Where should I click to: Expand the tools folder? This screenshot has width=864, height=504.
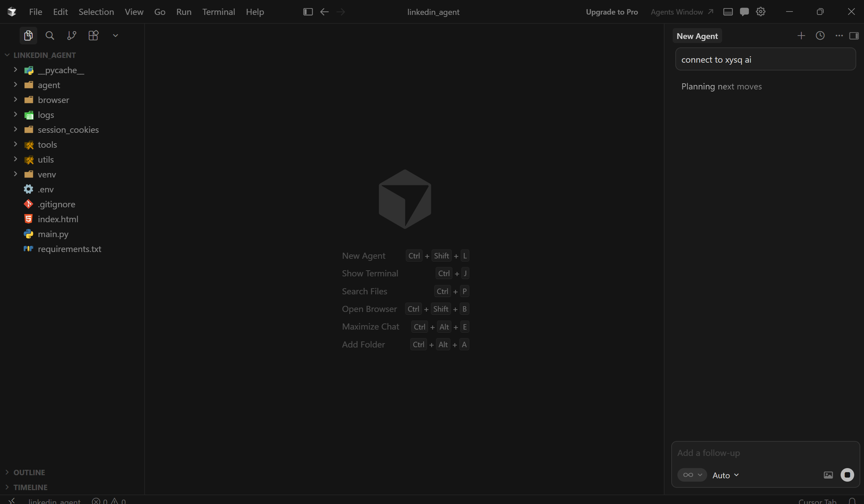pos(47,145)
